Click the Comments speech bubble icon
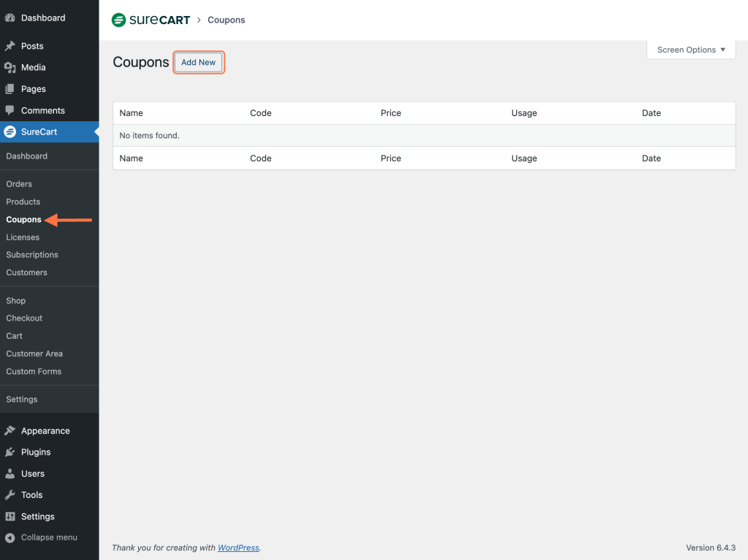Image resolution: width=748 pixels, height=560 pixels. pyautogui.click(x=10, y=110)
